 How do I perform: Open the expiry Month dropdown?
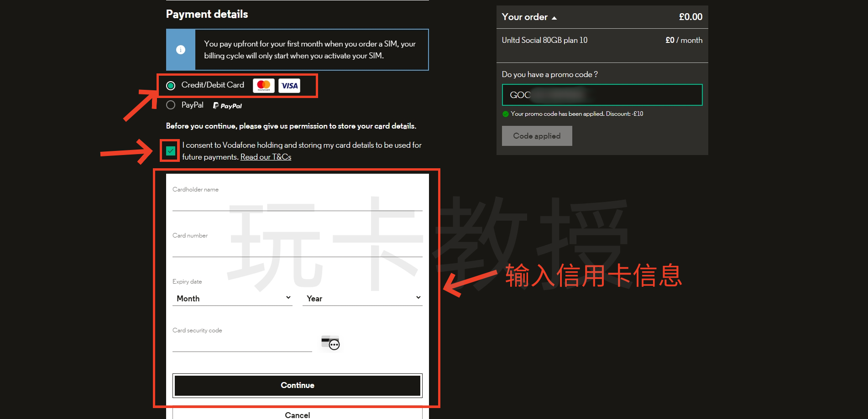pos(232,298)
